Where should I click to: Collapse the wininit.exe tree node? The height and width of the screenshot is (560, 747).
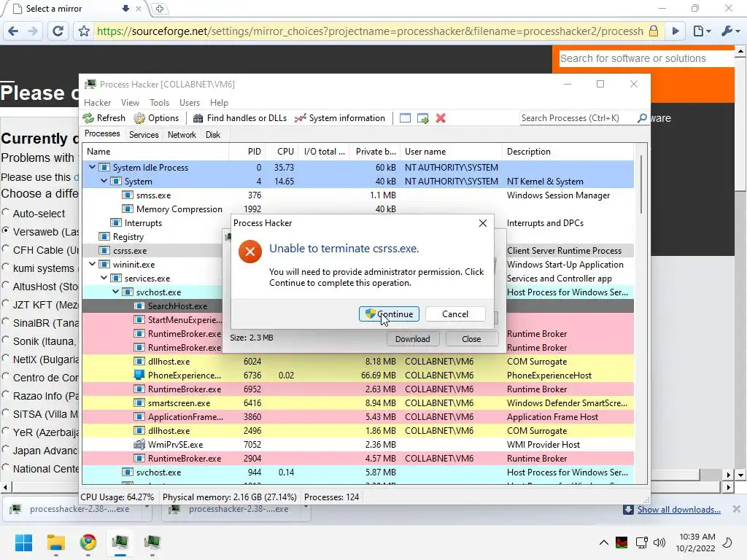click(x=93, y=264)
